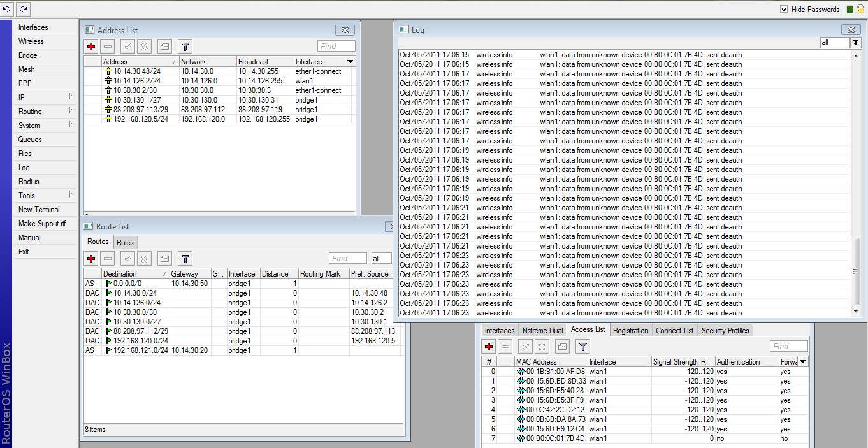Click the Redo arrow icon in top bar
The height and width of the screenshot is (448, 868).
[x=23, y=9]
